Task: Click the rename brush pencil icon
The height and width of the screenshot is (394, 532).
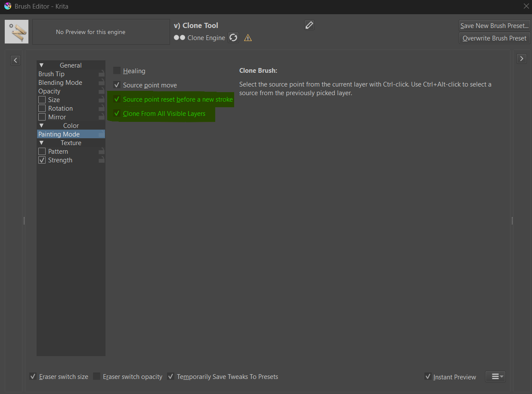Action: pyautogui.click(x=309, y=25)
